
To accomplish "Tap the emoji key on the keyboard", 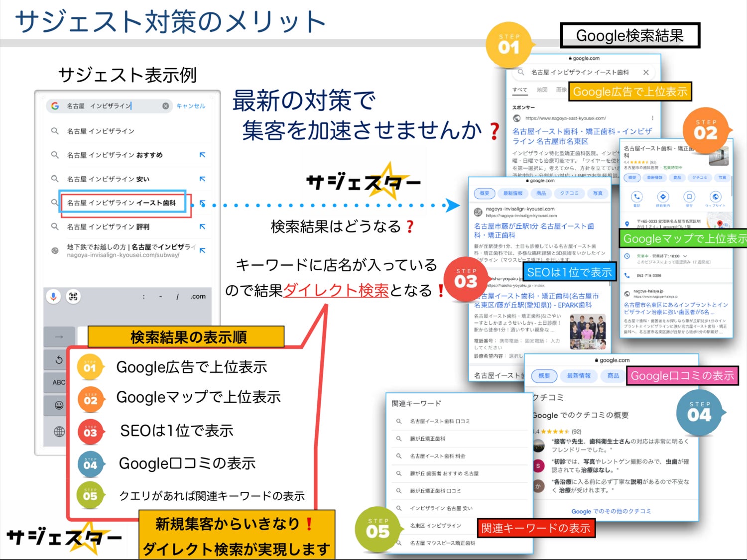I will (x=59, y=405).
